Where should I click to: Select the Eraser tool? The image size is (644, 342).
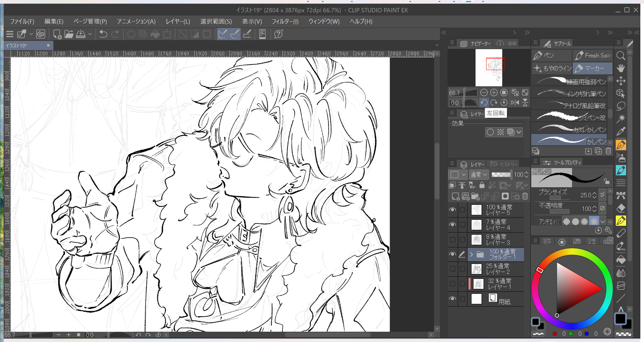click(x=621, y=209)
